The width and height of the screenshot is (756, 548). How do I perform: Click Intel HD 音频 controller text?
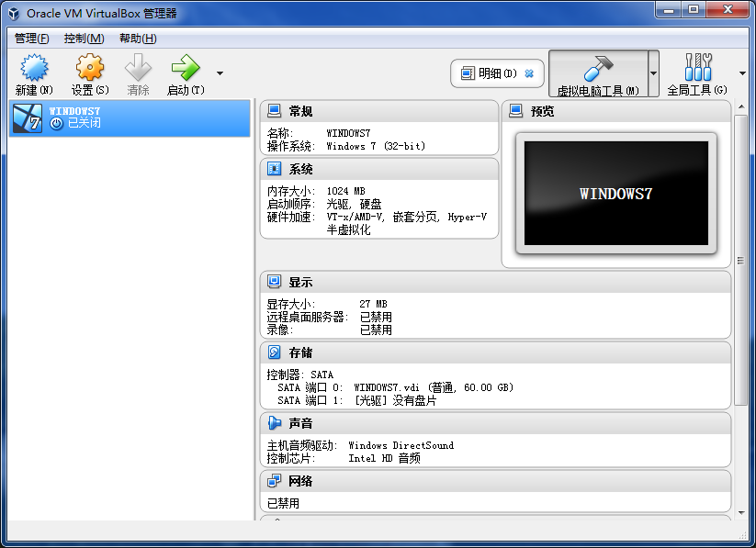(384, 458)
